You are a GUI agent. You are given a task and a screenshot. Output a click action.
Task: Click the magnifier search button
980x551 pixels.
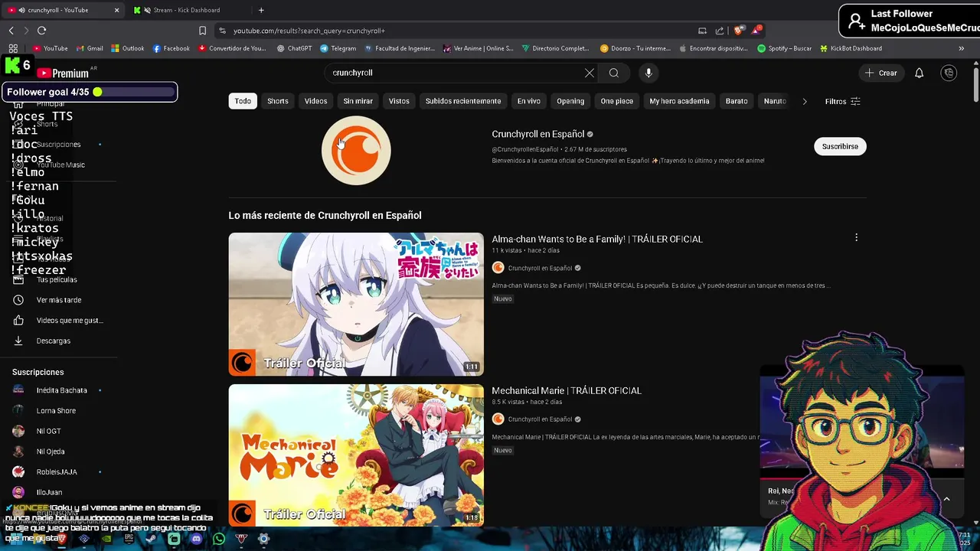click(614, 73)
